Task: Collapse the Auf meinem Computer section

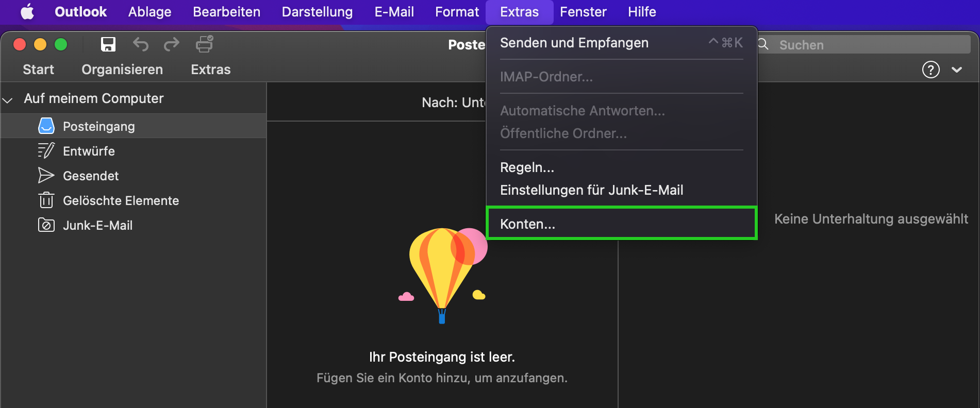Action: point(8,100)
